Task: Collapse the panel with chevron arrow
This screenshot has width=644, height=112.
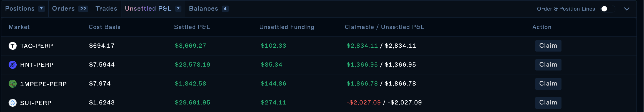Action: coord(627,9)
